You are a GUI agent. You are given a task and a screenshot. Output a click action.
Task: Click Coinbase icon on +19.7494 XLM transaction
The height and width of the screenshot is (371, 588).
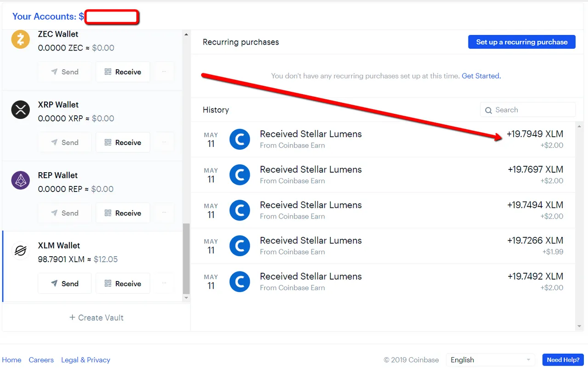240,210
